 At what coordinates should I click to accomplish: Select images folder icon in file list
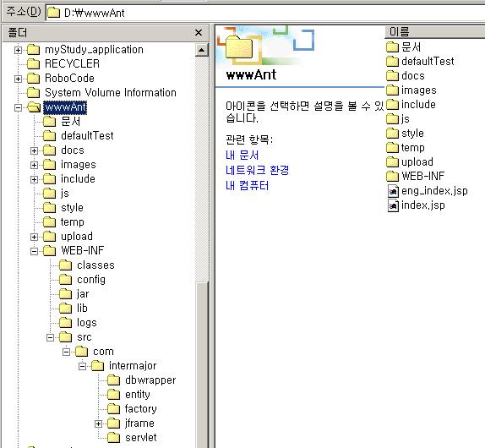[x=393, y=90]
